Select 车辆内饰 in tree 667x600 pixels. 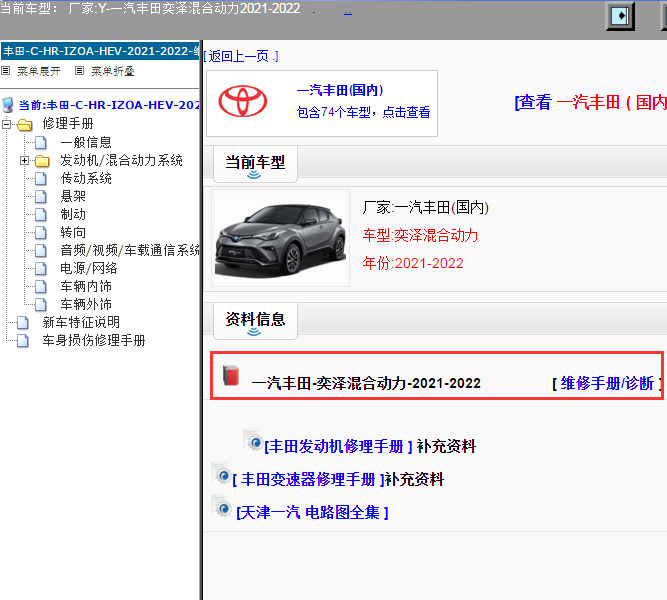[x=86, y=286]
